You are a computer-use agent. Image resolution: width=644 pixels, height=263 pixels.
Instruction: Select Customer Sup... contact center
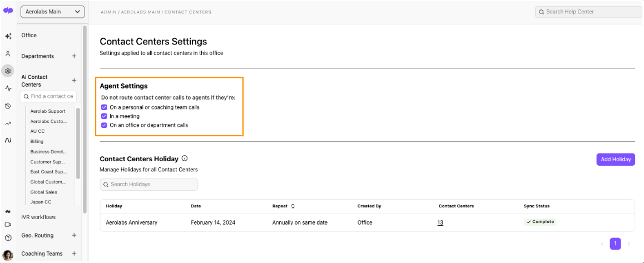point(48,162)
